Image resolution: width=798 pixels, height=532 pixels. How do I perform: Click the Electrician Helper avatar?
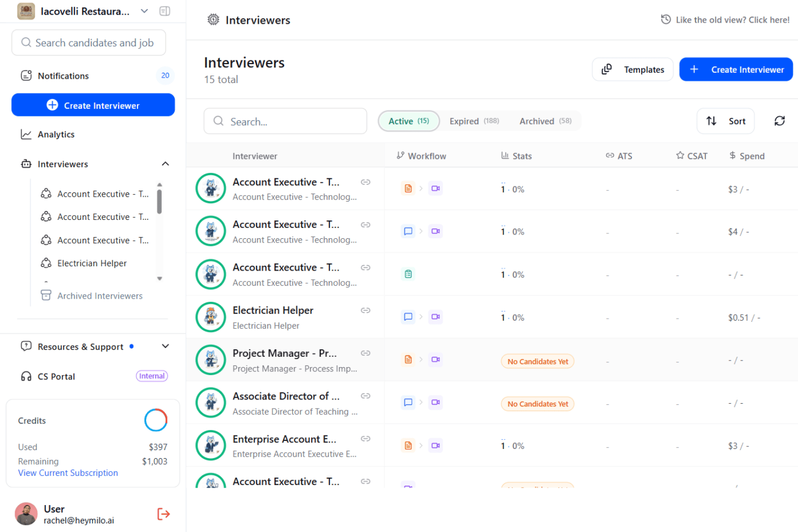211,317
